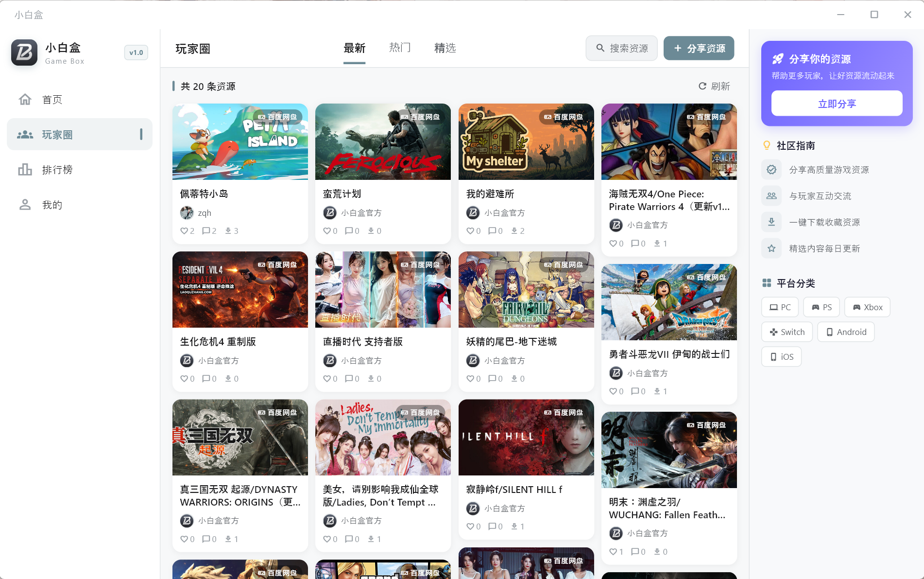Switch to the 精选 tab
The height and width of the screenshot is (579, 924).
(x=445, y=48)
